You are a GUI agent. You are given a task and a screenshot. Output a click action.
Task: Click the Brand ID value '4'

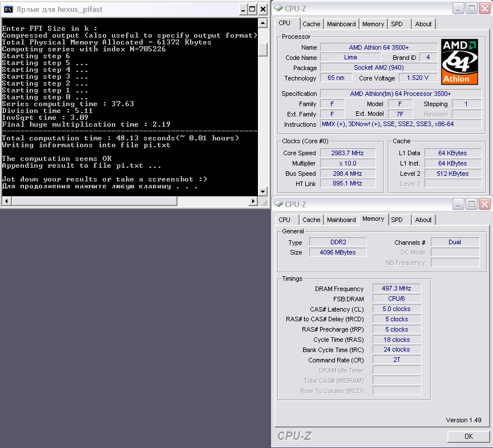point(428,57)
